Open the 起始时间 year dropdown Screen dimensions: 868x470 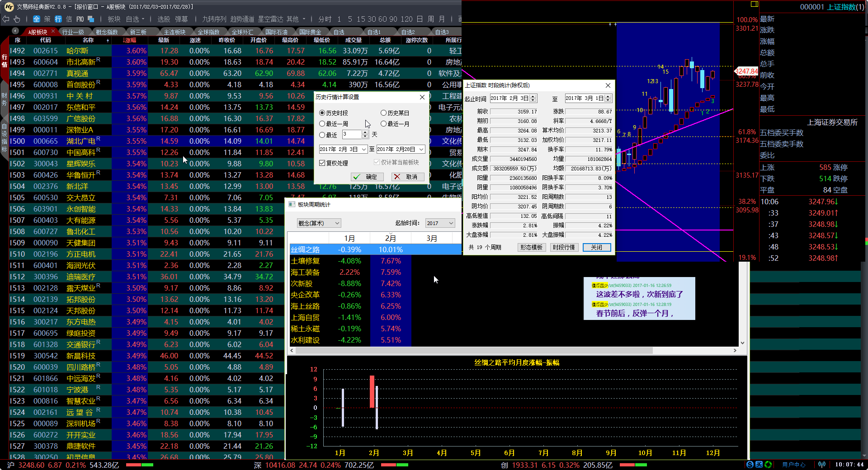click(x=440, y=223)
